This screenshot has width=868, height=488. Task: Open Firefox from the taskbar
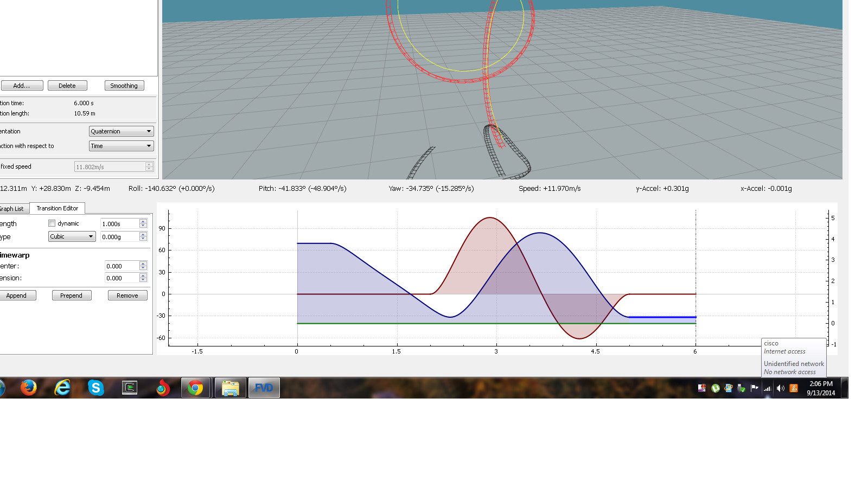point(28,388)
